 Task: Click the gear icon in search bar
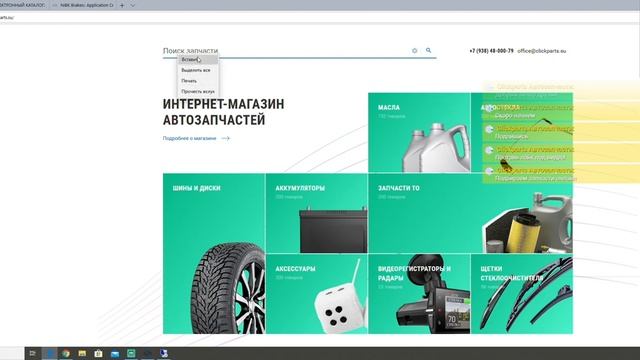click(x=414, y=51)
